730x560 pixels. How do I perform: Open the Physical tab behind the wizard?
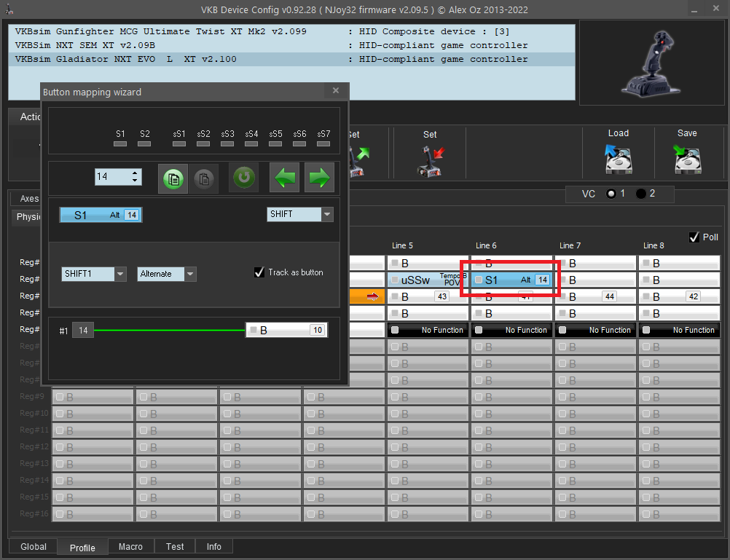pyautogui.click(x=26, y=217)
